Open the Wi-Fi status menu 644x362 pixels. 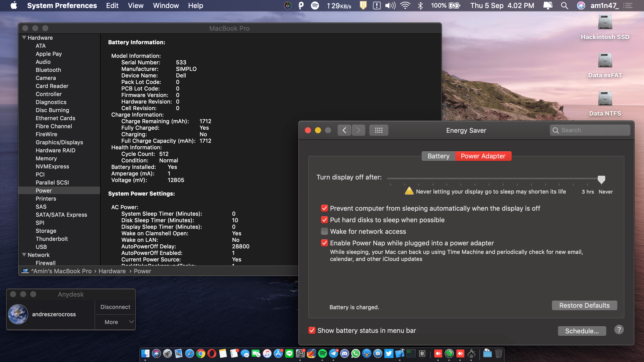pos(405,6)
